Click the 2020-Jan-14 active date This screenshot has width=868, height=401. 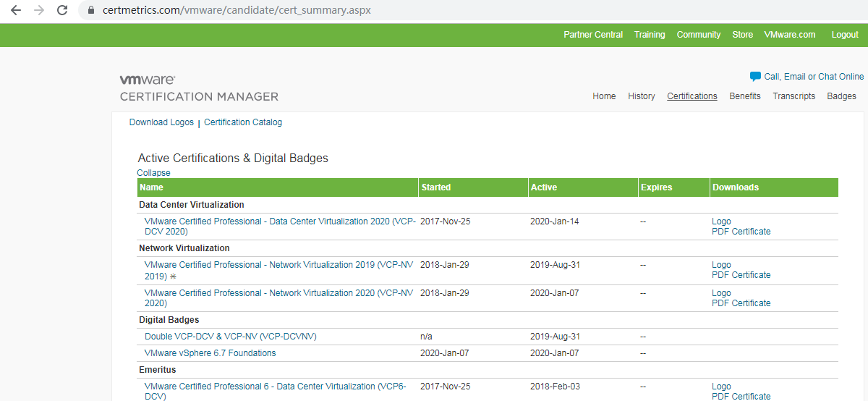[x=555, y=221]
